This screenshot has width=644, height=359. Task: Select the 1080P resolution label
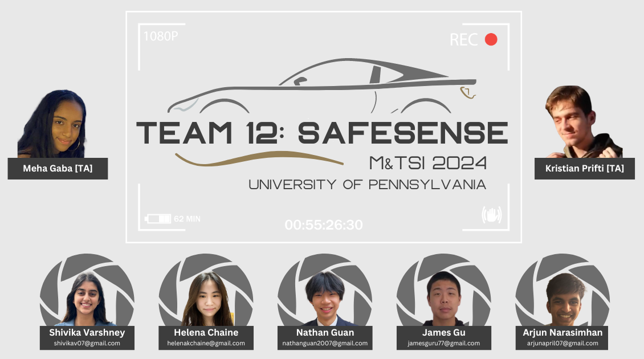pyautogui.click(x=161, y=36)
